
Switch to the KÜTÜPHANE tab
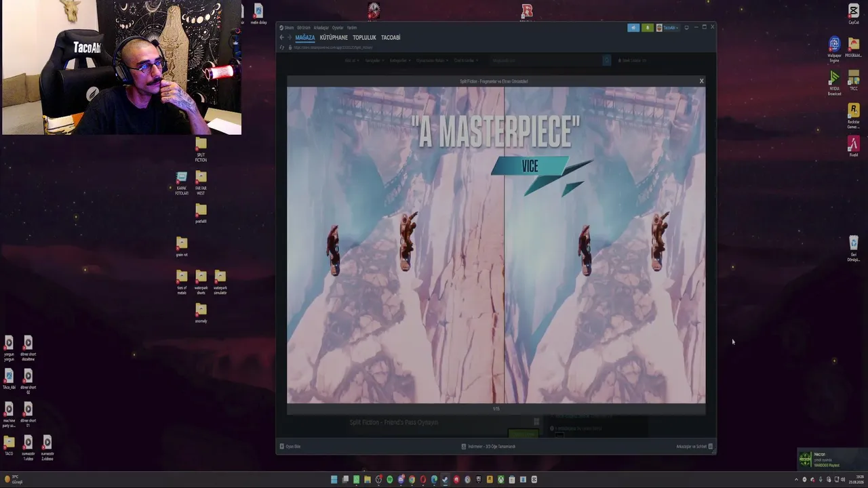334,38
